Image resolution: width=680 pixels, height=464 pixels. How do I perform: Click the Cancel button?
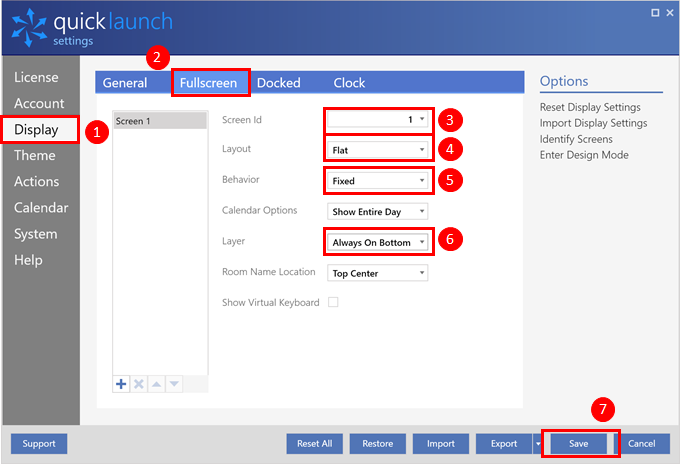pos(642,444)
